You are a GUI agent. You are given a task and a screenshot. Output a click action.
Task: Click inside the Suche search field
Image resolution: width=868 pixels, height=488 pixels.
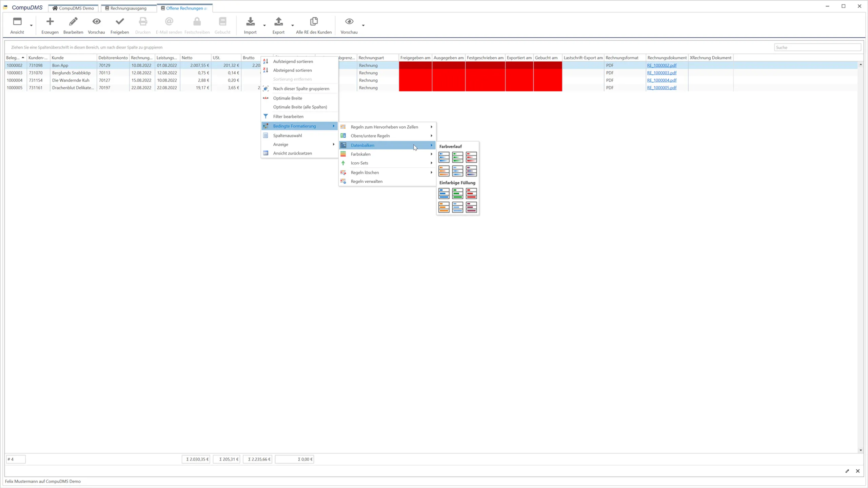pyautogui.click(x=817, y=47)
